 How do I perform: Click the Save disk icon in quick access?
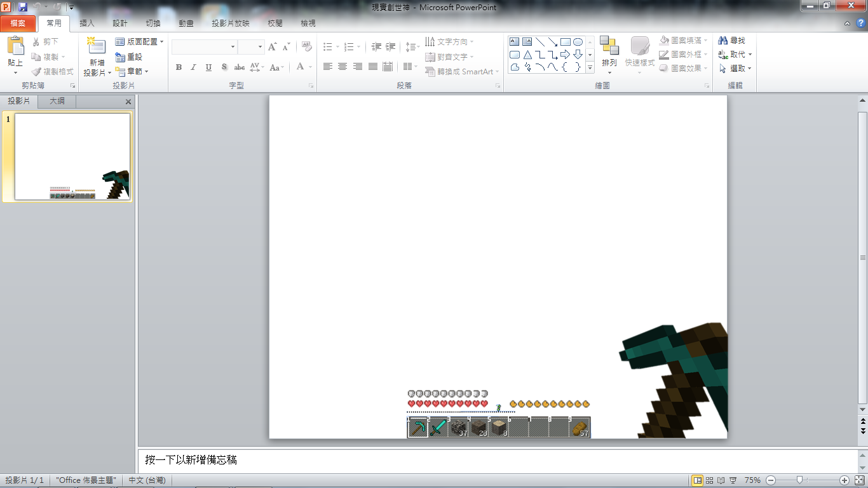(23, 7)
